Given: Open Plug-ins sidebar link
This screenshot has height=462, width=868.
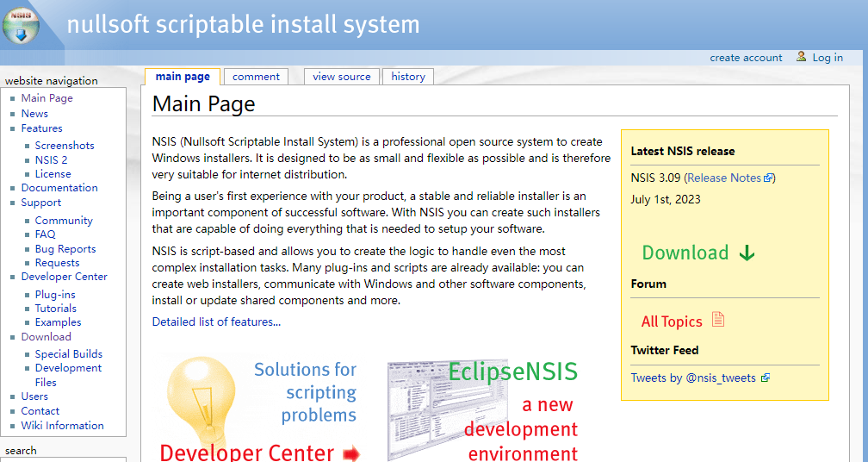Looking at the screenshot, I should point(55,295).
